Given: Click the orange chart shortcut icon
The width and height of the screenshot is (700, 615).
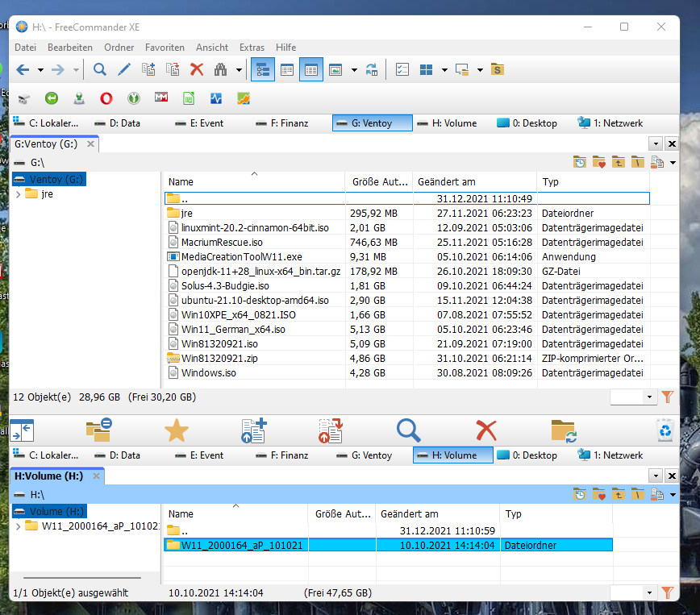Looking at the screenshot, I should pos(244,98).
